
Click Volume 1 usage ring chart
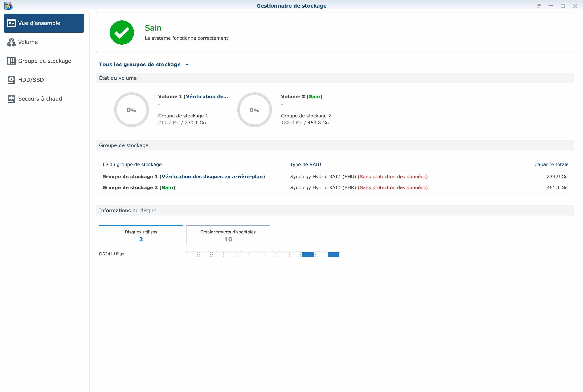pos(131,110)
